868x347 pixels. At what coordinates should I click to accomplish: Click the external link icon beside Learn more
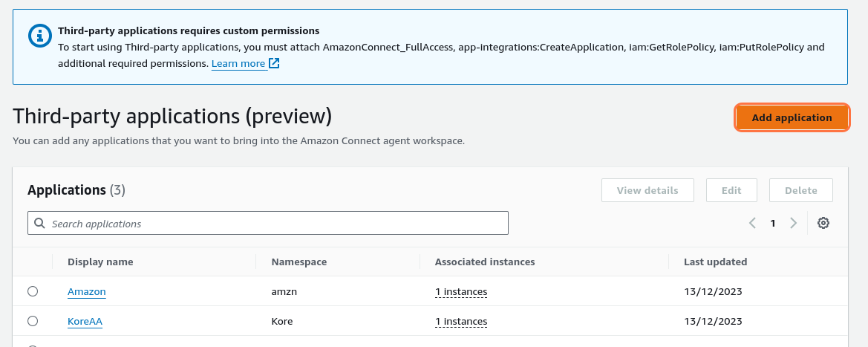click(274, 64)
